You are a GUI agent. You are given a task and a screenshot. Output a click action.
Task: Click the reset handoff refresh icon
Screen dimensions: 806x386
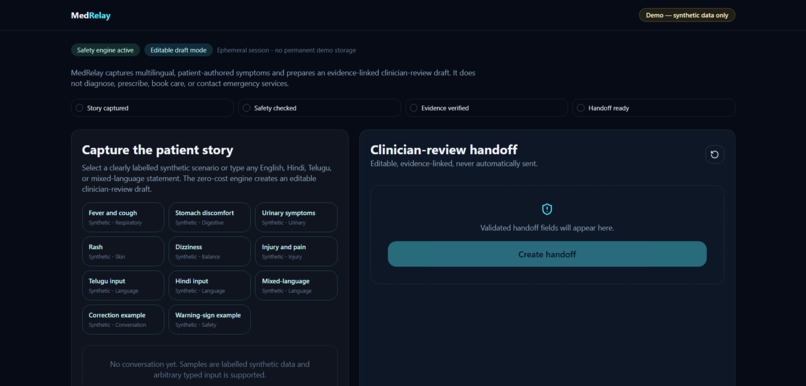tap(715, 154)
